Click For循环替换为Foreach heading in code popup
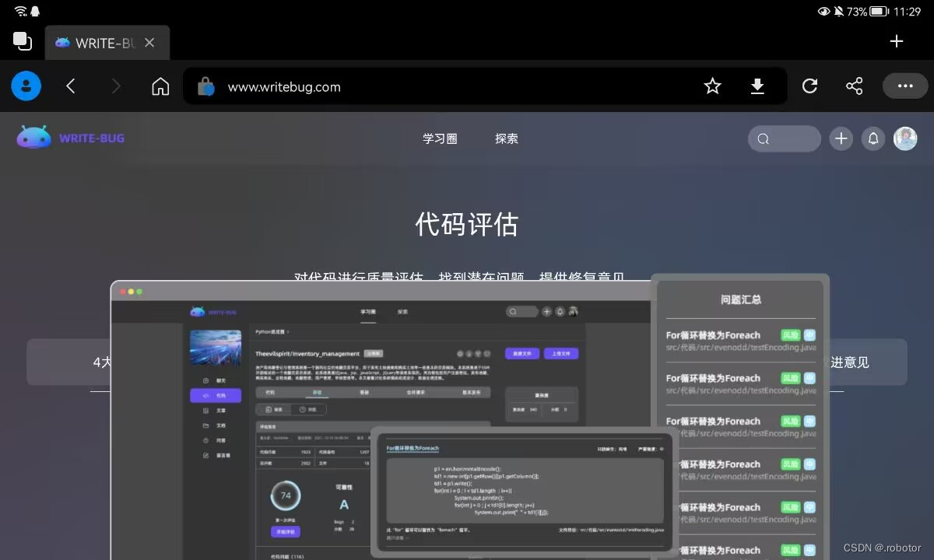 tap(413, 448)
